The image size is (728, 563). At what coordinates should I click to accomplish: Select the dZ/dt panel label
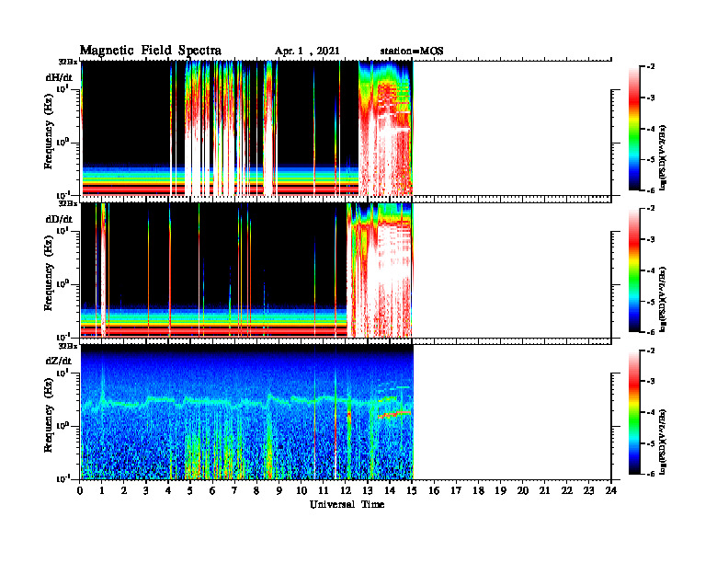pyautogui.click(x=59, y=361)
